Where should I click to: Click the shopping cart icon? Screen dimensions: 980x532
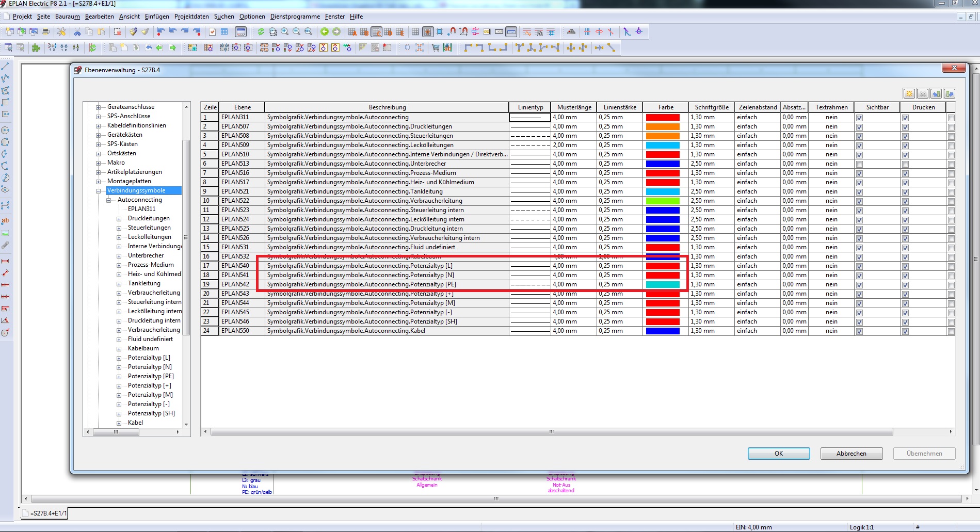pyautogui.click(x=436, y=48)
